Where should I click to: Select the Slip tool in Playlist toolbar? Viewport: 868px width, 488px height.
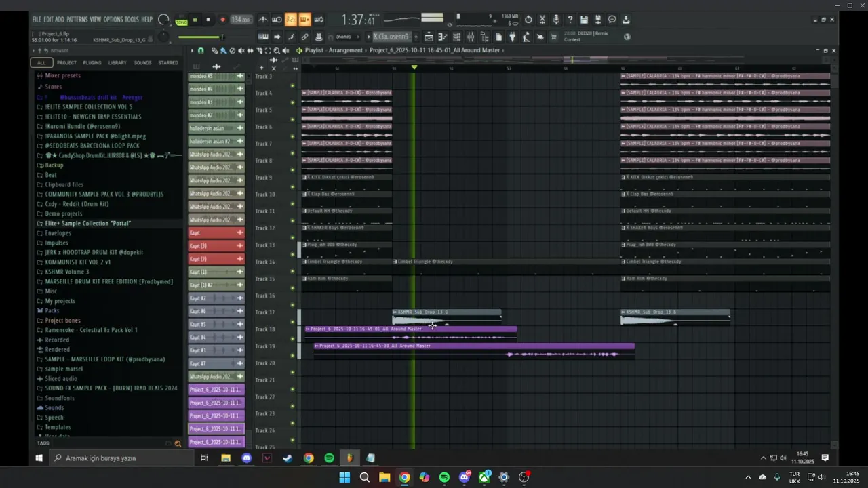pos(250,51)
